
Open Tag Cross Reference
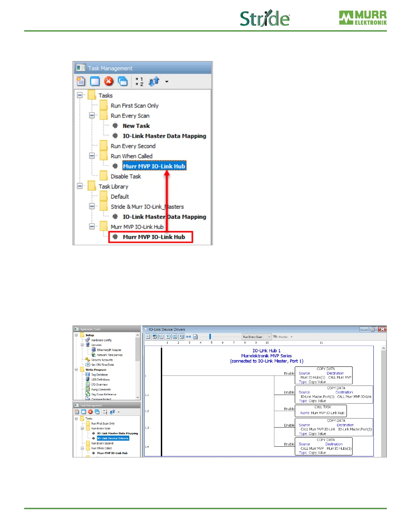point(104,394)
